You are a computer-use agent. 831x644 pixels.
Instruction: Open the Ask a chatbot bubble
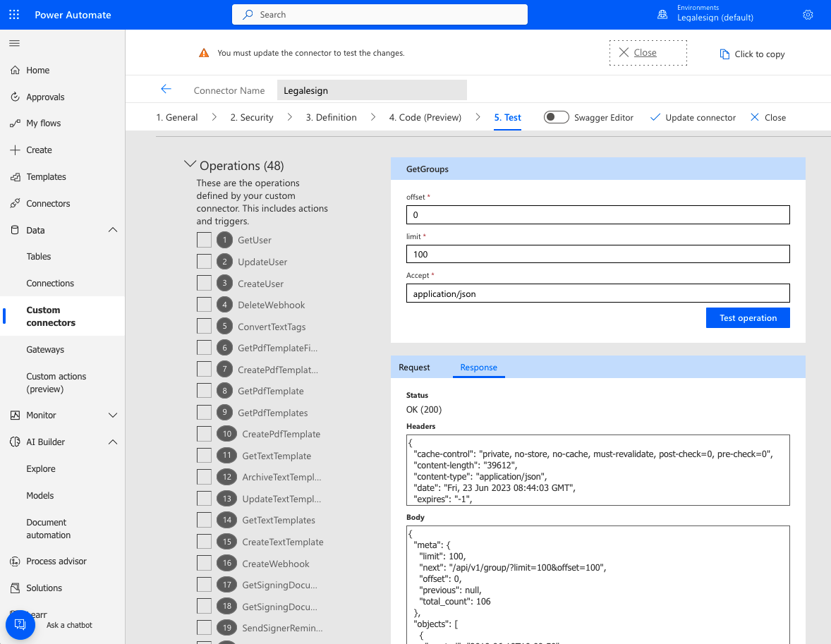[x=20, y=624]
